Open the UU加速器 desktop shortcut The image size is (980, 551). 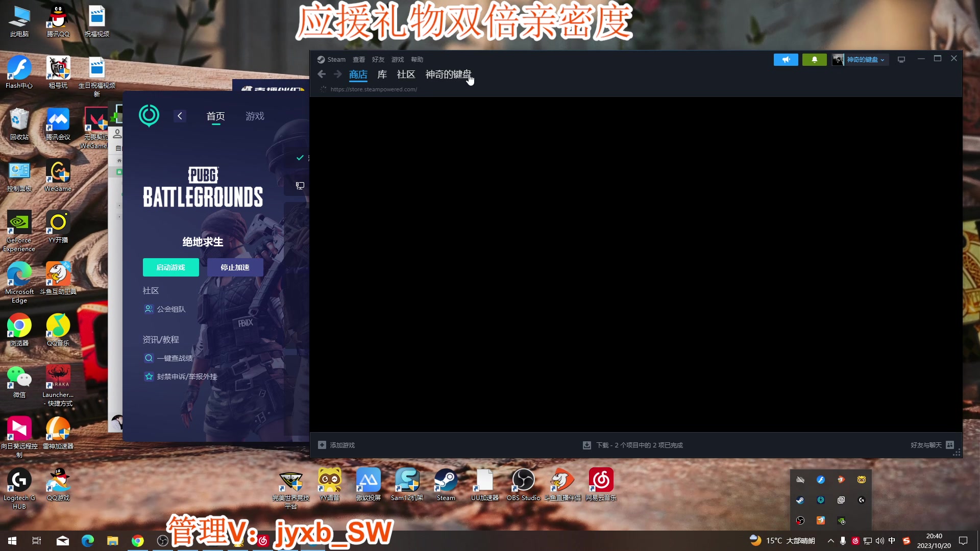[485, 485]
